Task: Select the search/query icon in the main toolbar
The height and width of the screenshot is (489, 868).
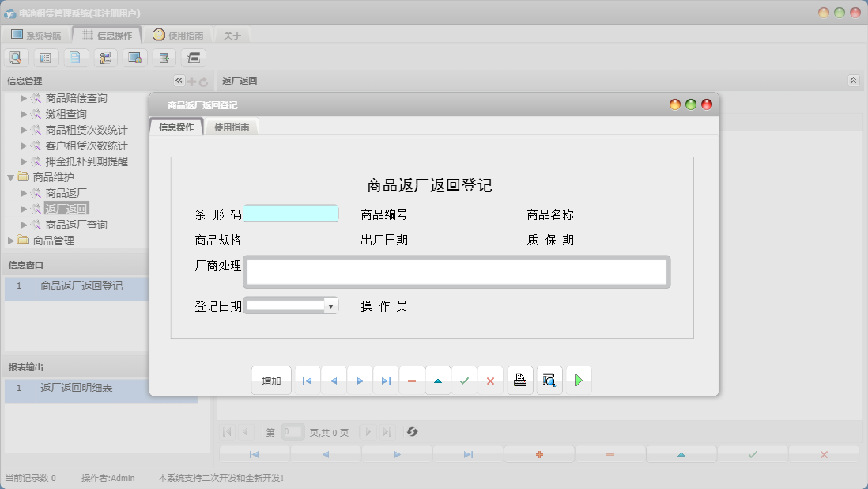Action: (x=16, y=57)
